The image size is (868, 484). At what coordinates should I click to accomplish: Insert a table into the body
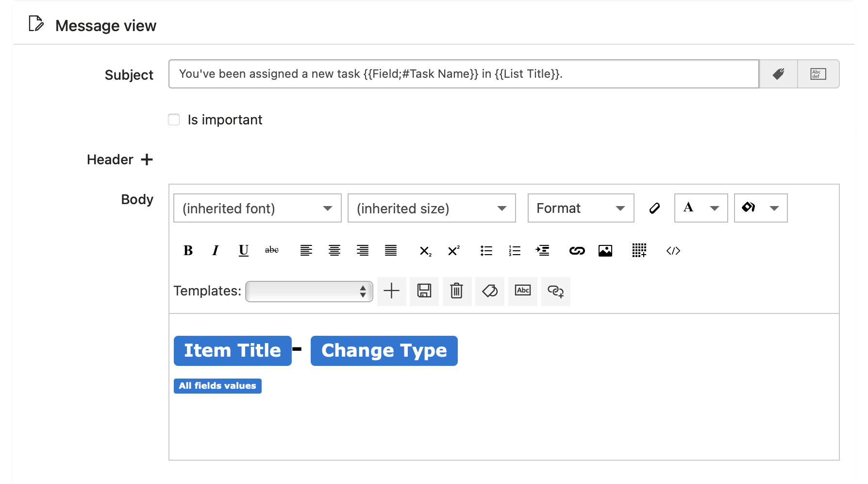(639, 251)
